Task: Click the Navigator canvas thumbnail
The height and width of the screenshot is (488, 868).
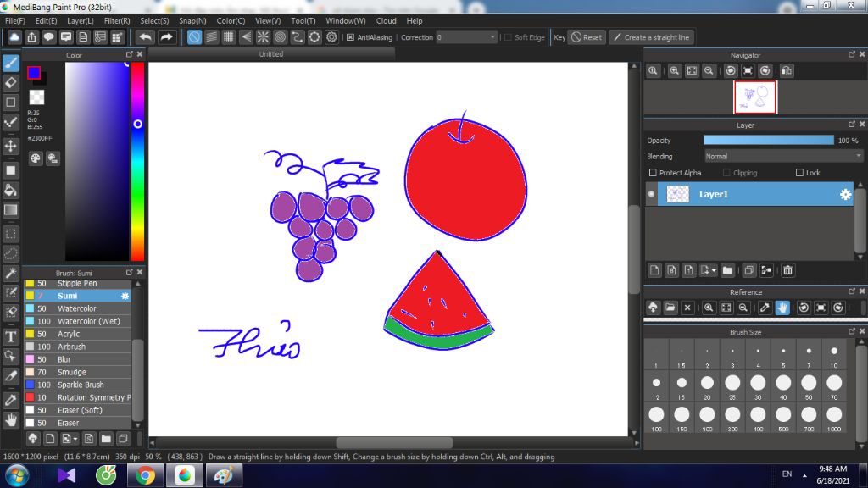Action: point(755,97)
